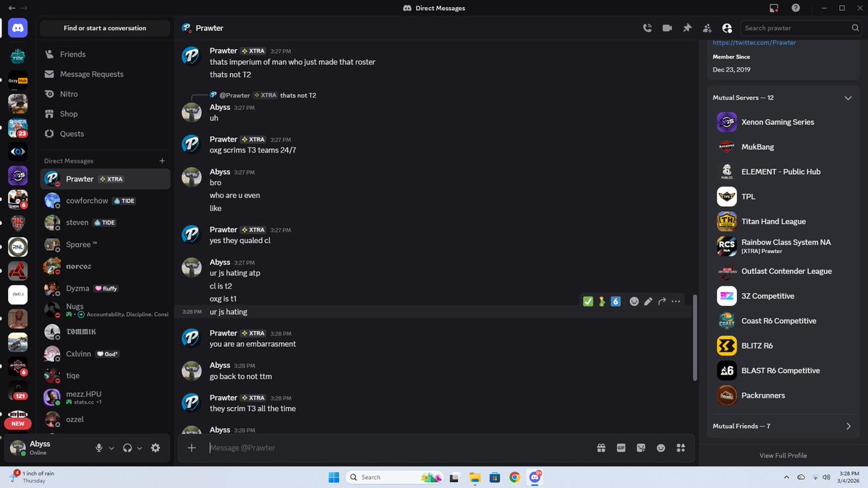Open Discord Help from the title bar

click(x=796, y=8)
